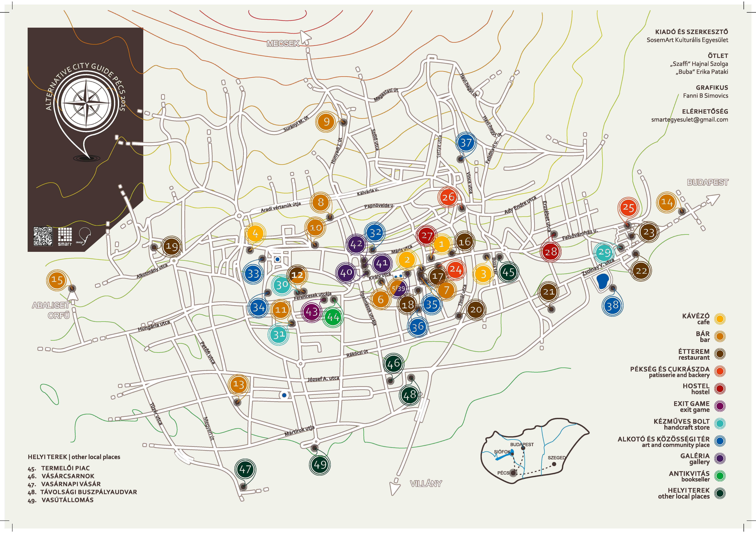This screenshot has width=756, height=533.
Task: Click bakery marker number 25
Action: point(628,207)
